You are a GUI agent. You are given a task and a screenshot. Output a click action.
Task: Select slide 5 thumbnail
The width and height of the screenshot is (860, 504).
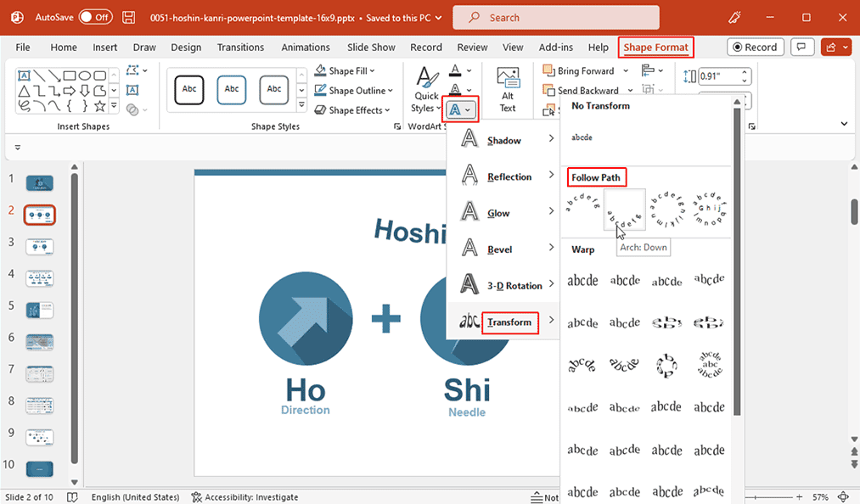tap(39, 310)
